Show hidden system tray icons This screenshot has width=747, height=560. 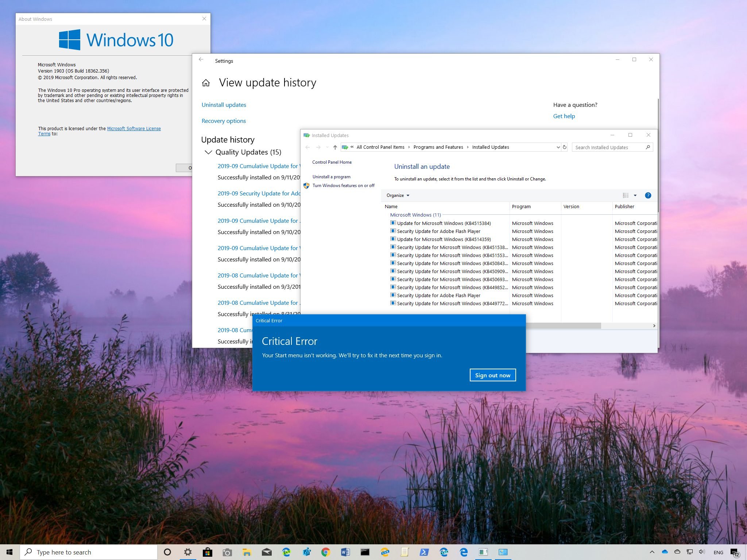(x=652, y=552)
